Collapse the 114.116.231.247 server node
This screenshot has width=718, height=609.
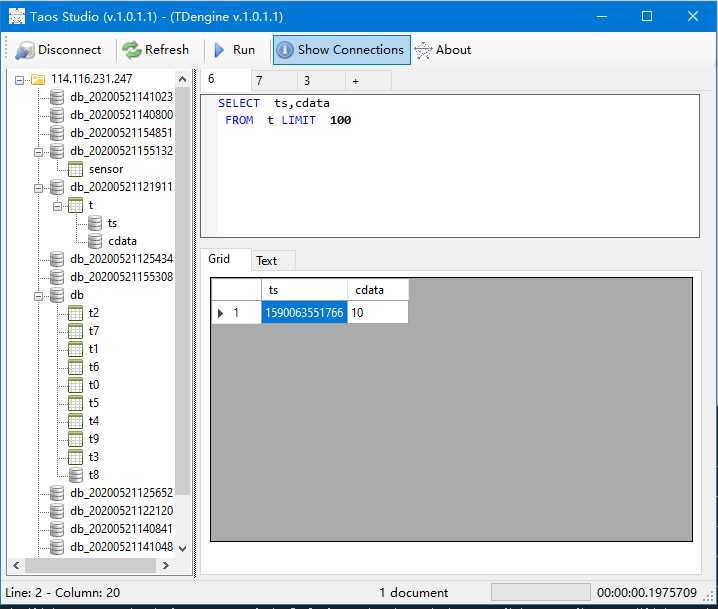tap(19, 80)
